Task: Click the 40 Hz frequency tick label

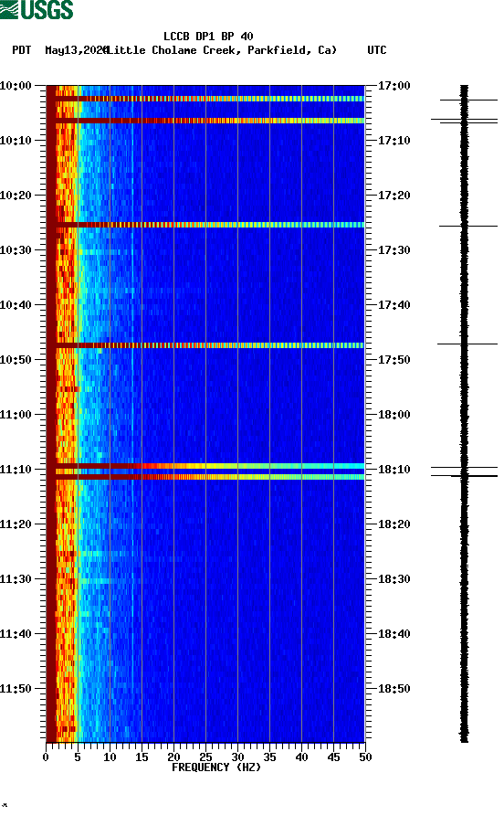Action: tap(301, 757)
